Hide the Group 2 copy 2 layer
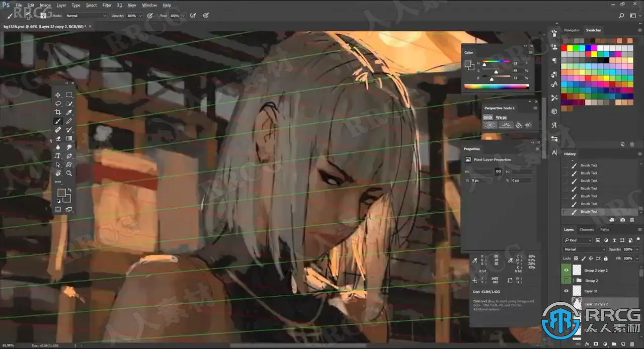The image size is (644, 349). (567, 271)
